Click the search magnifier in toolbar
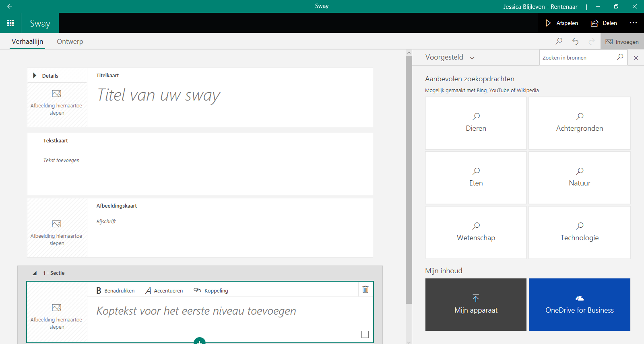 559,41
